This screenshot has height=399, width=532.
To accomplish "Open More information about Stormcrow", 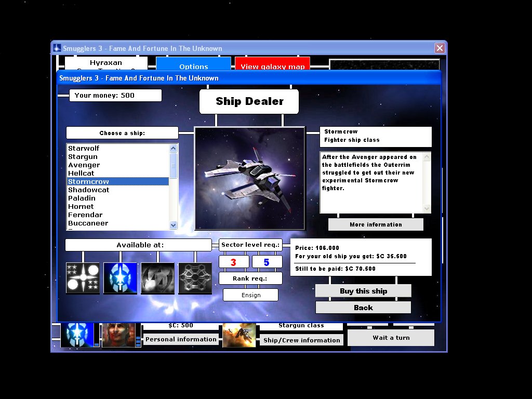I will tap(376, 224).
